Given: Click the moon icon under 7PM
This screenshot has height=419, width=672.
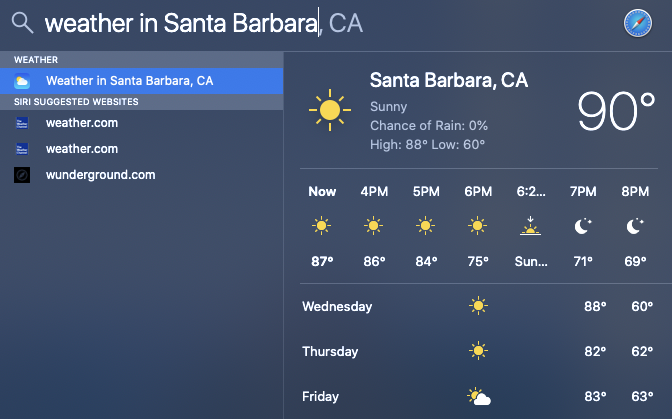Looking at the screenshot, I should (582, 227).
